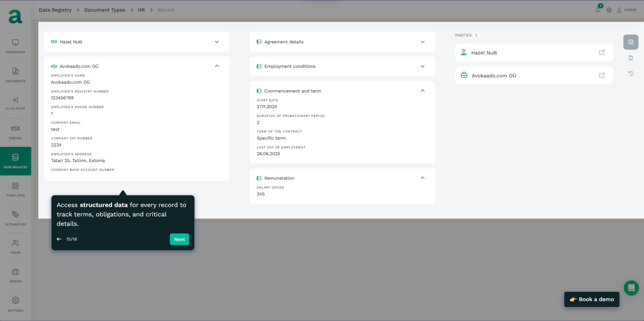Click the globe language icon

[x=609, y=10]
